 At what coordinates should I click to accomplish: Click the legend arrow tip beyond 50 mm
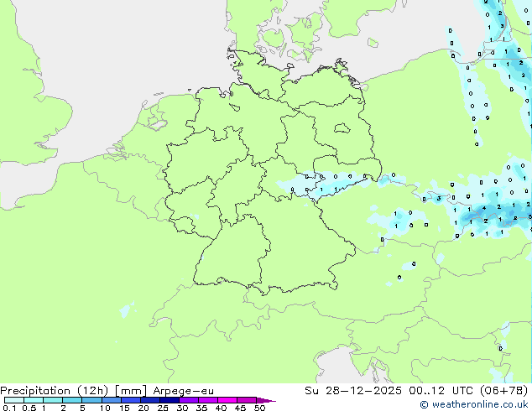coord(266,400)
